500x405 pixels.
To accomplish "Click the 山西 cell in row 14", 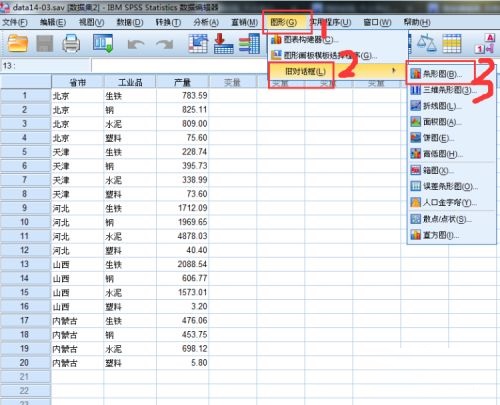I will (x=78, y=278).
